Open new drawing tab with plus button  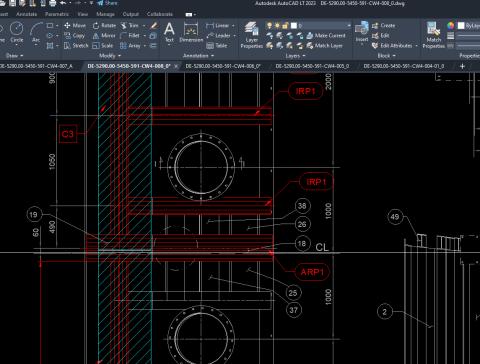(462, 66)
